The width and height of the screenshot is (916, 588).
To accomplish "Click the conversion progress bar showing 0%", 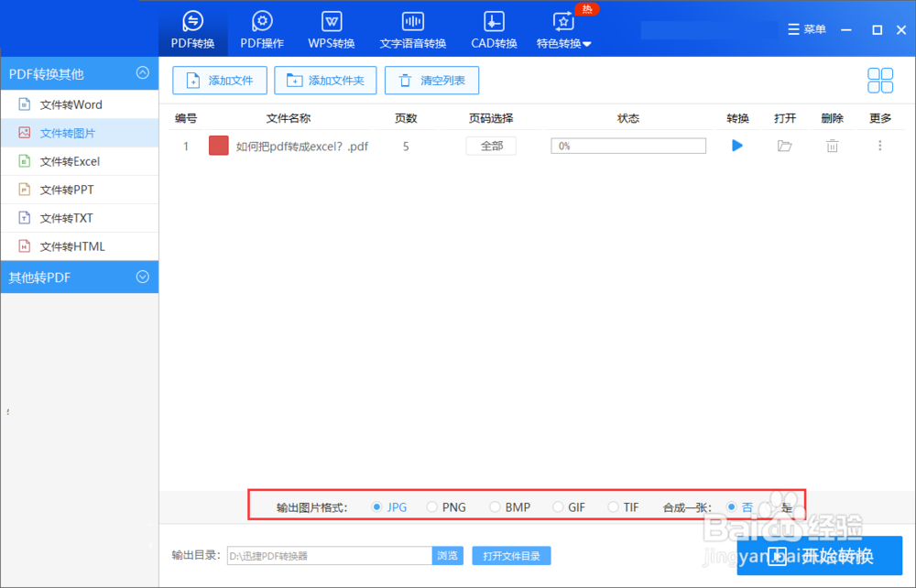I will (628, 145).
